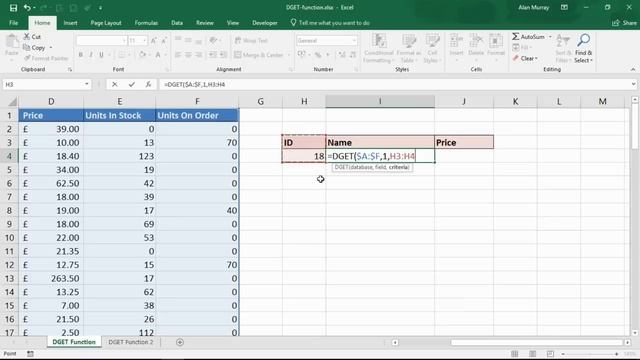This screenshot has height=360, width=640.
Task: Switch to the Review tab
Action: tap(204, 23)
